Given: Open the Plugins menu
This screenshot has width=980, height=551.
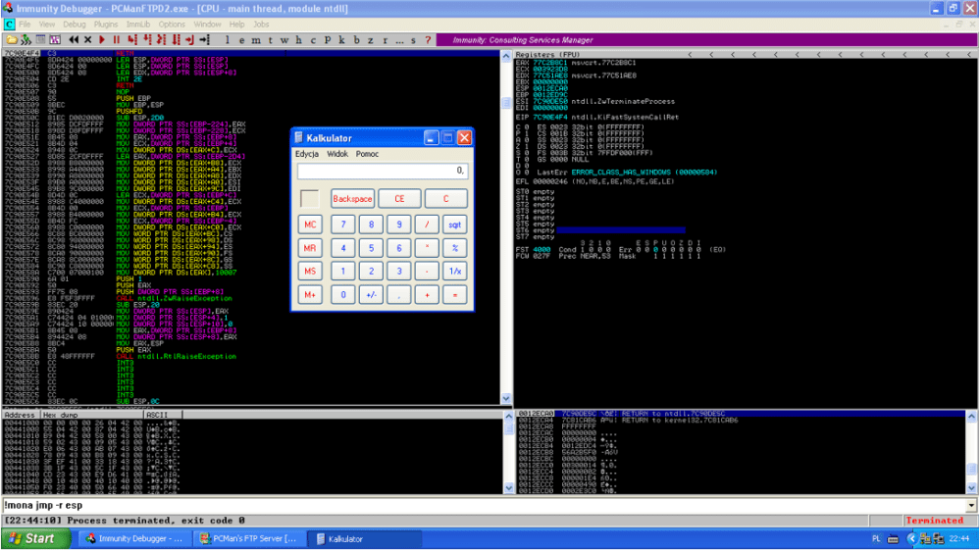Looking at the screenshot, I should tap(105, 24).
